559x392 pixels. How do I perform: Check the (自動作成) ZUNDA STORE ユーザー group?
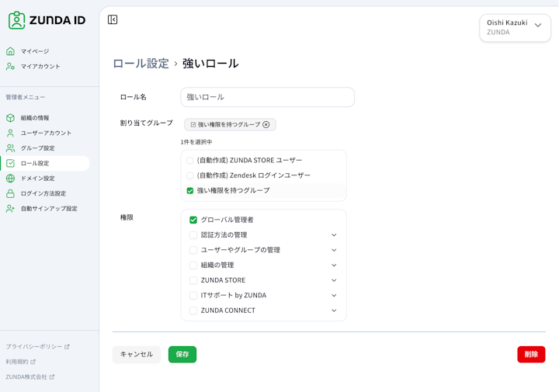(190, 161)
